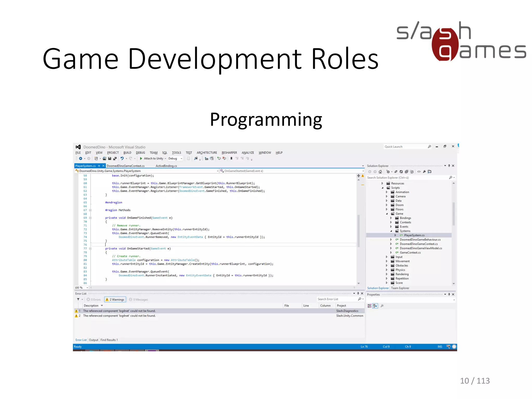
Task: Switch to DoomedDinoGameContext.cs tab
Action: [x=126, y=166]
